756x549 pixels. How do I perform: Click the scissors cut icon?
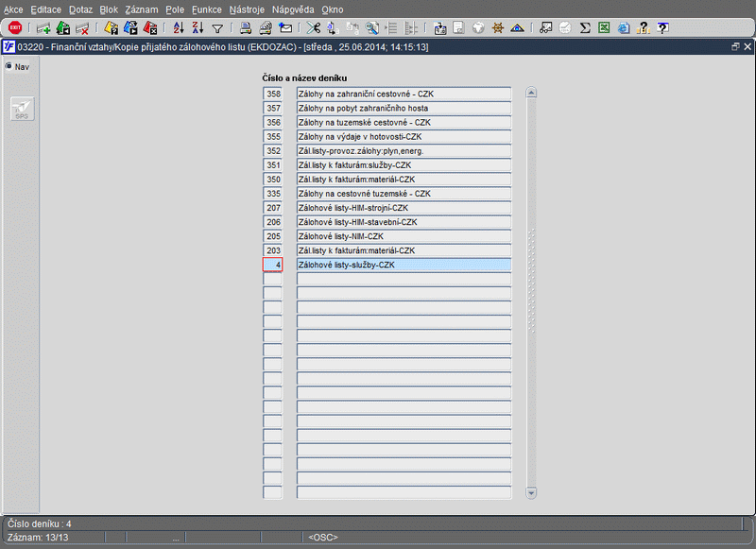[313, 28]
